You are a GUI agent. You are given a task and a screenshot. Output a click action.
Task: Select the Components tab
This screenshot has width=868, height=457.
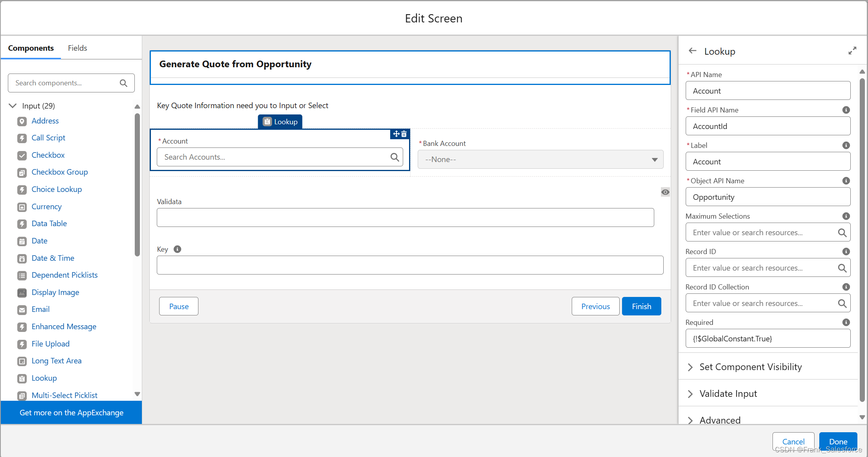[x=31, y=48]
